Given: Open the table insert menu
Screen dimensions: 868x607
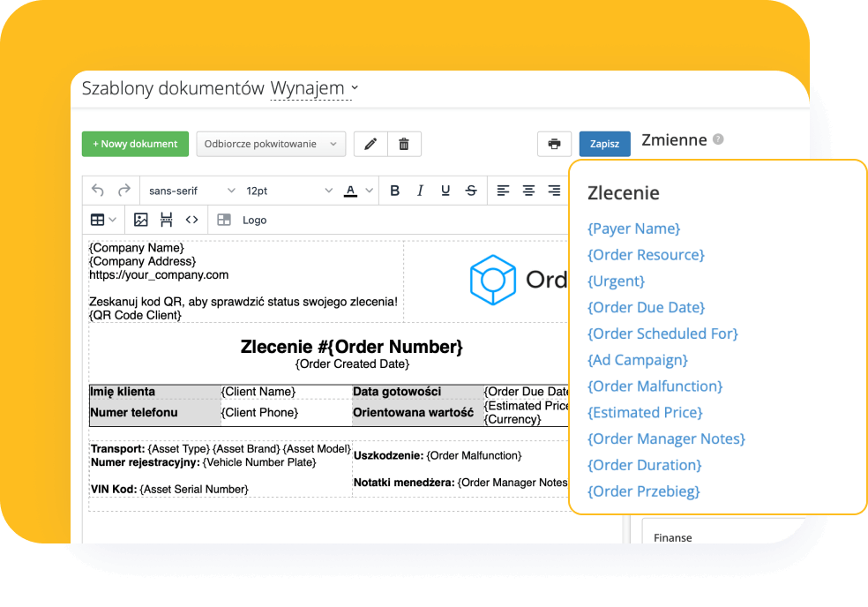Looking at the screenshot, I should (x=103, y=220).
